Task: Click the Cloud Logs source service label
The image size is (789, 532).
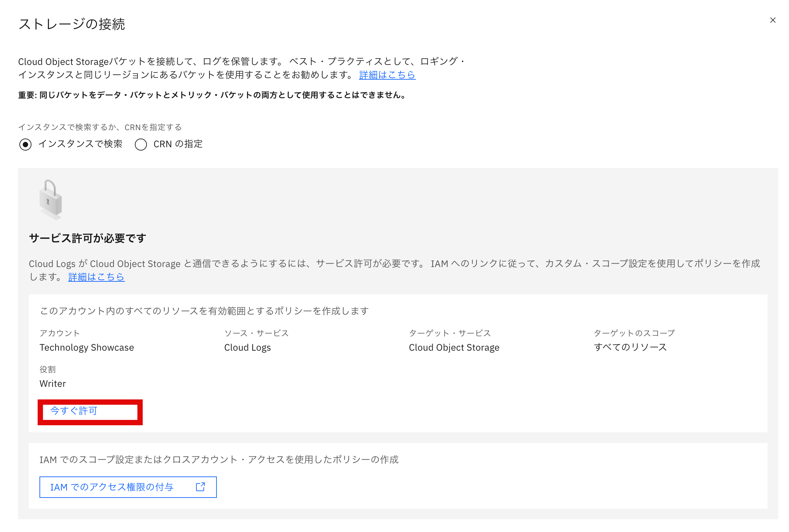Action: (247, 347)
